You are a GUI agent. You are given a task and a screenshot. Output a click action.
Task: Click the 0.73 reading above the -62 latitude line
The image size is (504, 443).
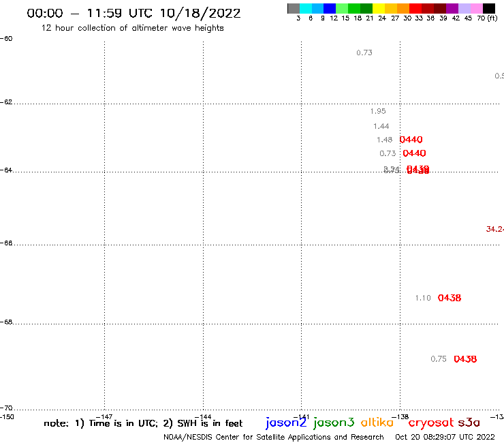(364, 52)
